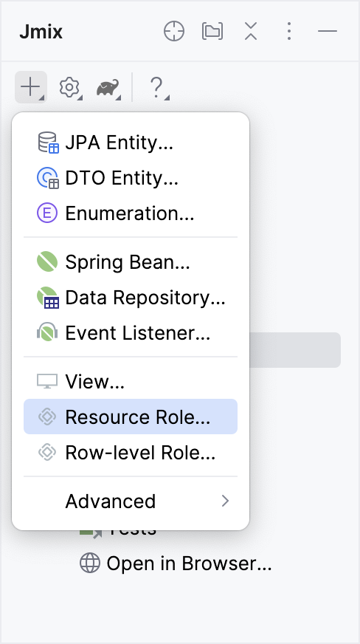Click the folder icon in Jmix header

tap(212, 31)
